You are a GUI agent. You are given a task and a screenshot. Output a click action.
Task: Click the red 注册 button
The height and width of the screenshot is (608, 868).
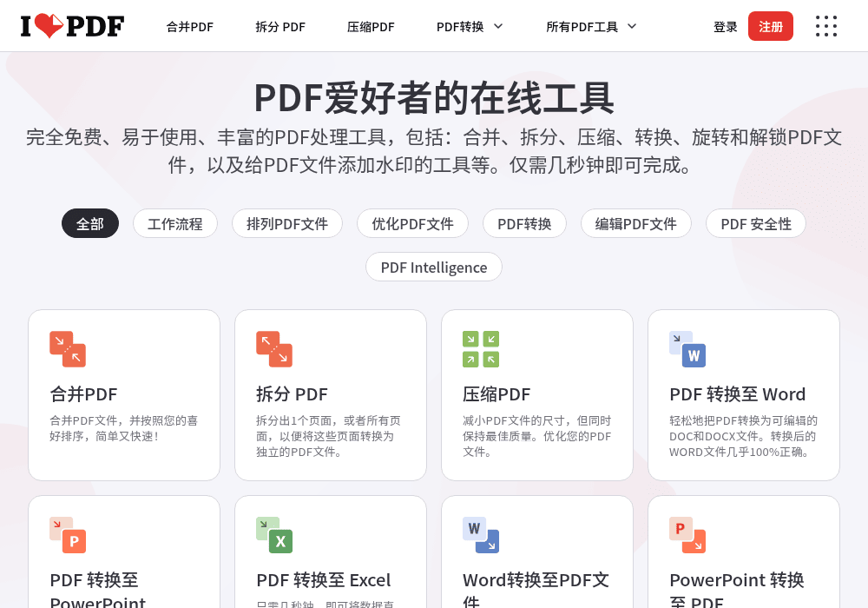click(x=771, y=26)
